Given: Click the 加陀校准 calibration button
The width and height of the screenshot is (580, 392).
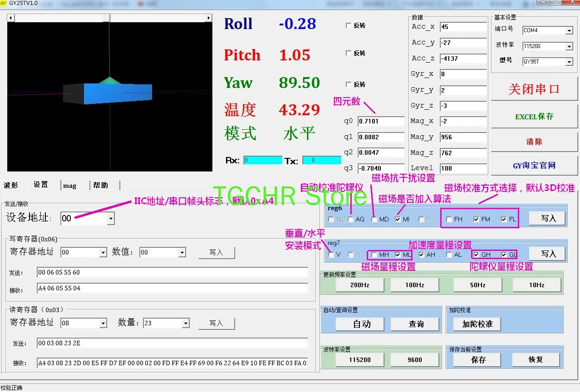Looking at the screenshot, I should coord(477,324).
